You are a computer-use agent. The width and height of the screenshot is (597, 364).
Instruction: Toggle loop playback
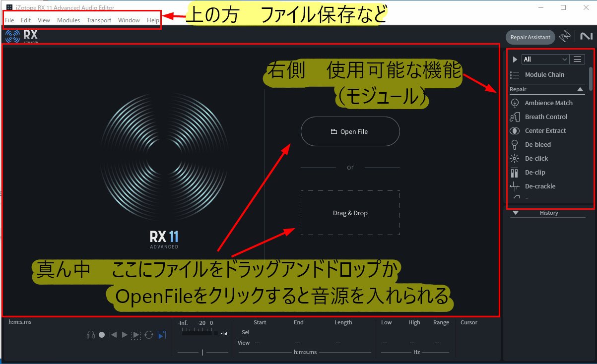[148, 335]
